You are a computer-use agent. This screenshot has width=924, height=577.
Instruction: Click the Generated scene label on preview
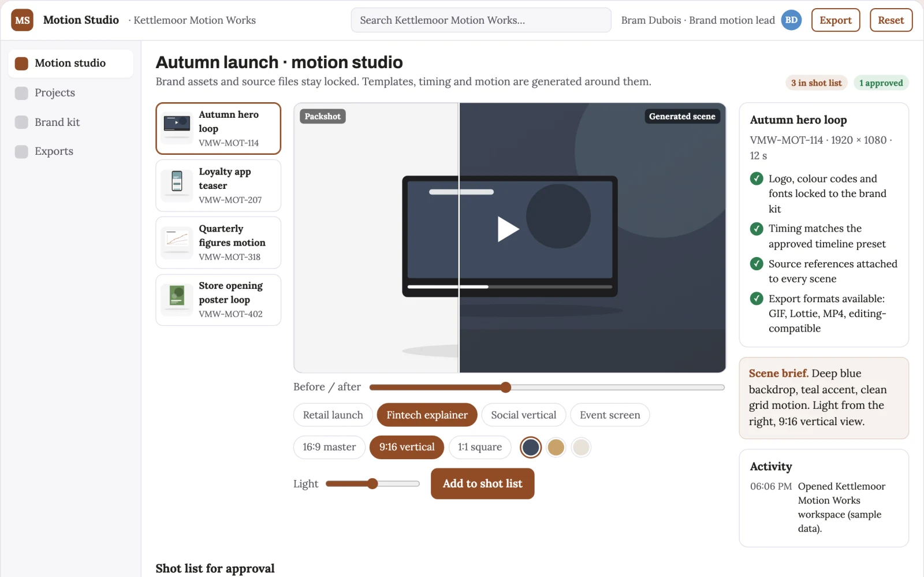tap(682, 117)
